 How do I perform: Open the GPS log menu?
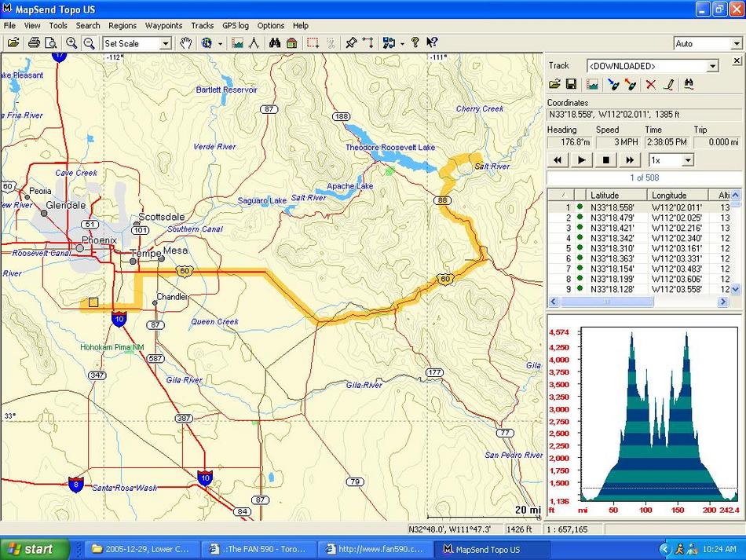[235, 26]
